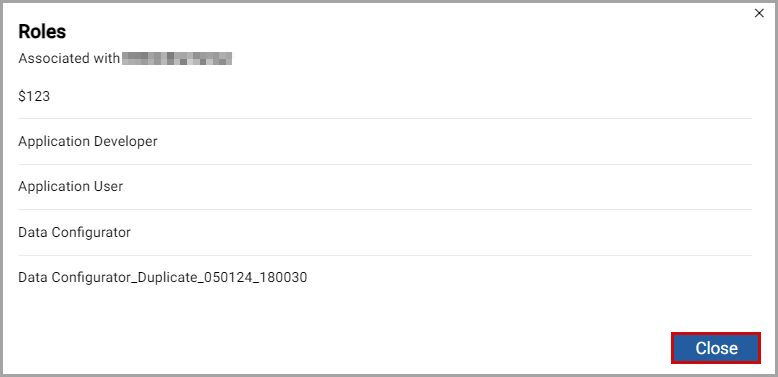This screenshot has width=778, height=377.
Task: Click the Roles dialog heading
Action: pyautogui.click(x=42, y=32)
